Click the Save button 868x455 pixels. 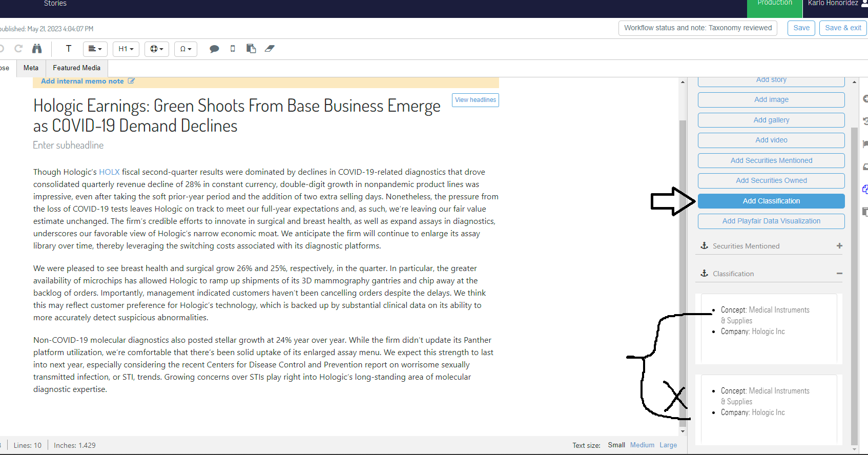pyautogui.click(x=801, y=28)
